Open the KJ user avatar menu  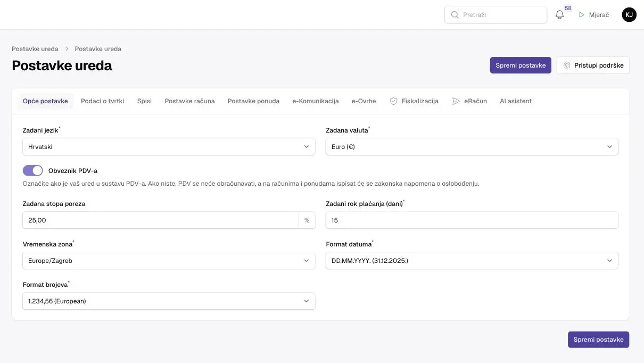point(629,15)
